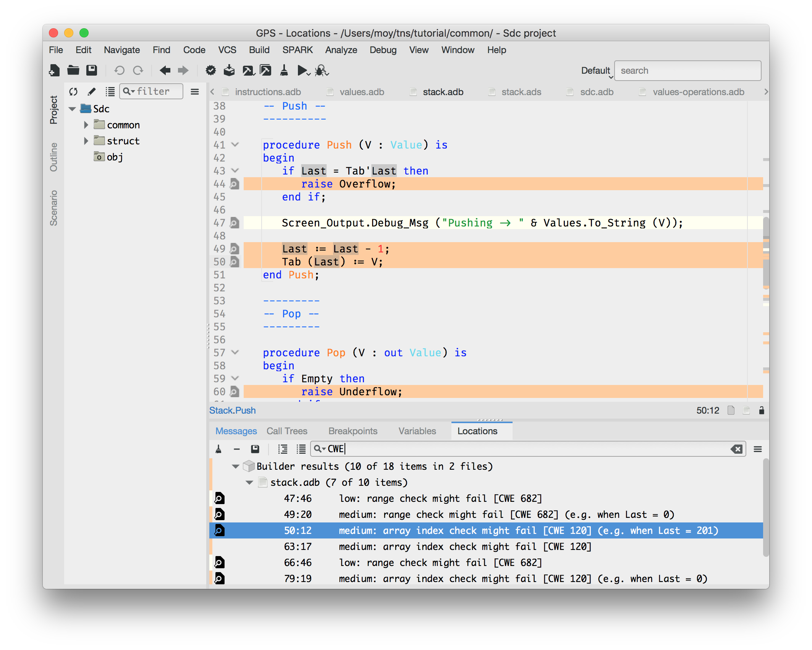The width and height of the screenshot is (812, 650).
Task: Collapse the stack.adb results node
Action: [x=249, y=482]
